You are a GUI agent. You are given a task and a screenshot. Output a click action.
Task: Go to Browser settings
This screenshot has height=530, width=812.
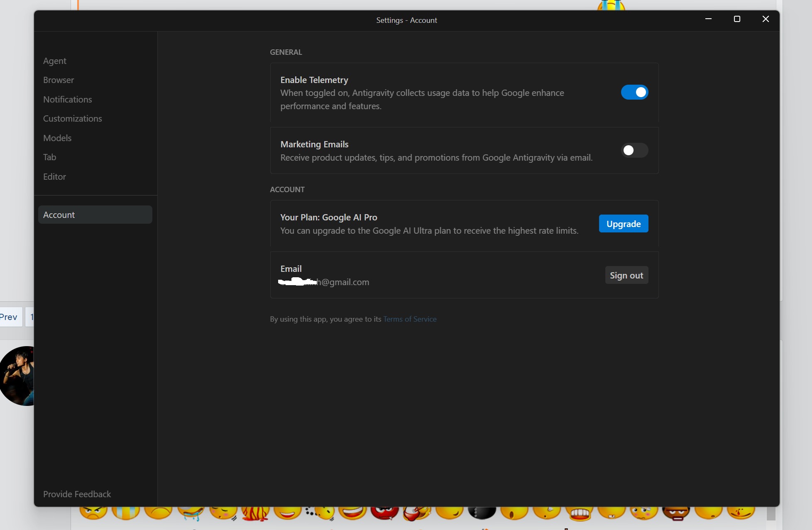[59, 80]
